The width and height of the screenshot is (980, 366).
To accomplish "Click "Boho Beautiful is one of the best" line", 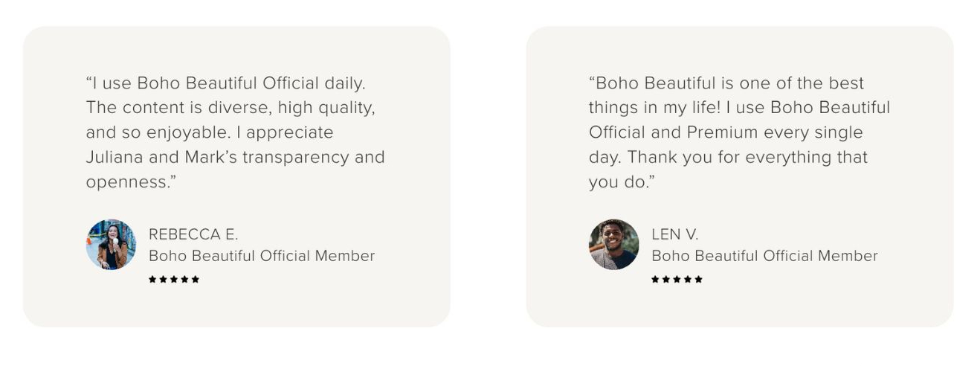I will pyautogui.click(x=726, y=83).
